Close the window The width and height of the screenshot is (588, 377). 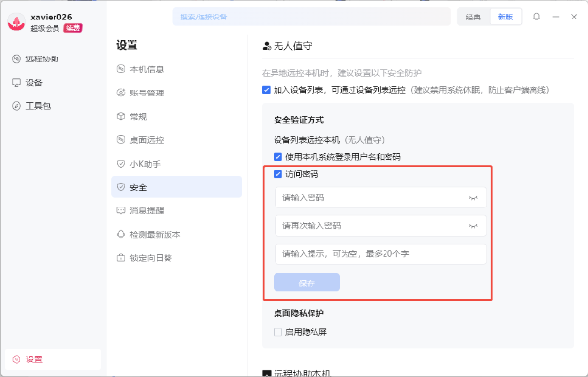click(x=574, y=17)
